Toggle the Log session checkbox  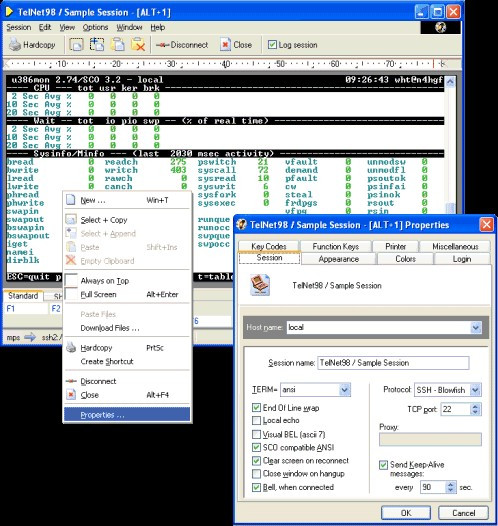(x=272, y=45)
